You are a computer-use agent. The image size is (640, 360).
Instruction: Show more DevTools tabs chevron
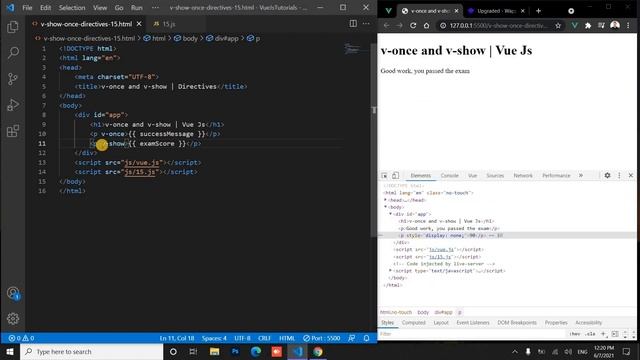click(x=581, y=176)
